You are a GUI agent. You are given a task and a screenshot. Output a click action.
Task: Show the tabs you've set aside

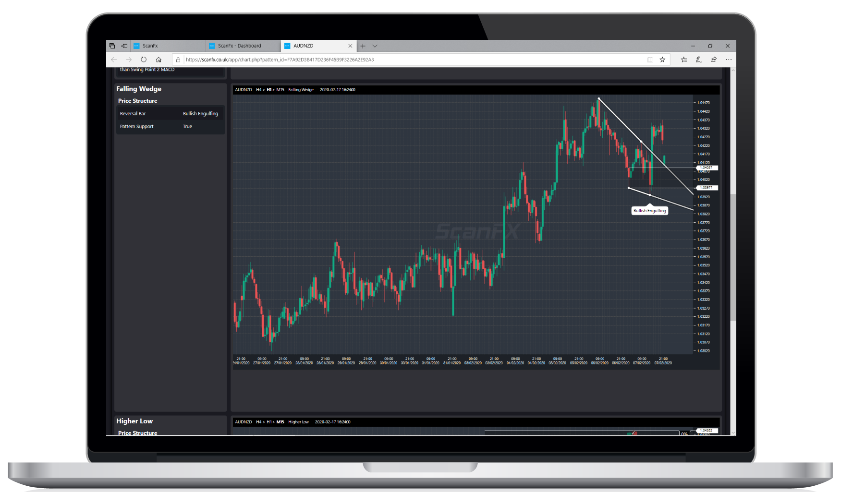(x=112, y=46)
